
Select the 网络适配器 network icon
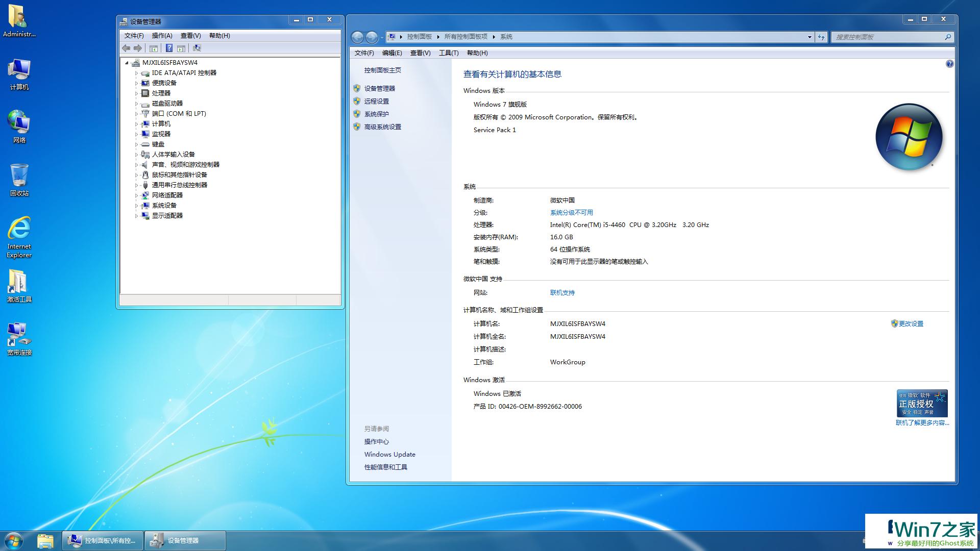pyautogui.click(x=145, y=195)
